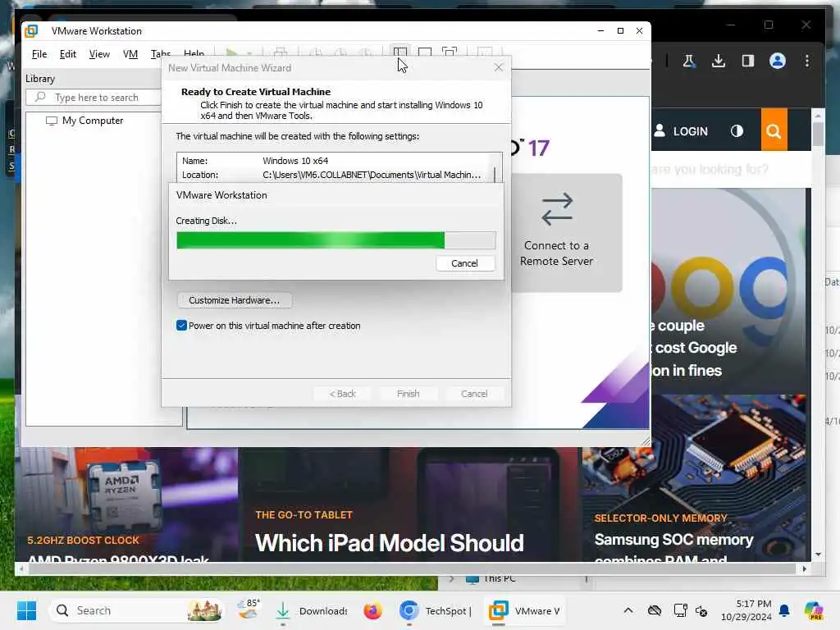Click the muted volume tray icon

coord(701,610)
